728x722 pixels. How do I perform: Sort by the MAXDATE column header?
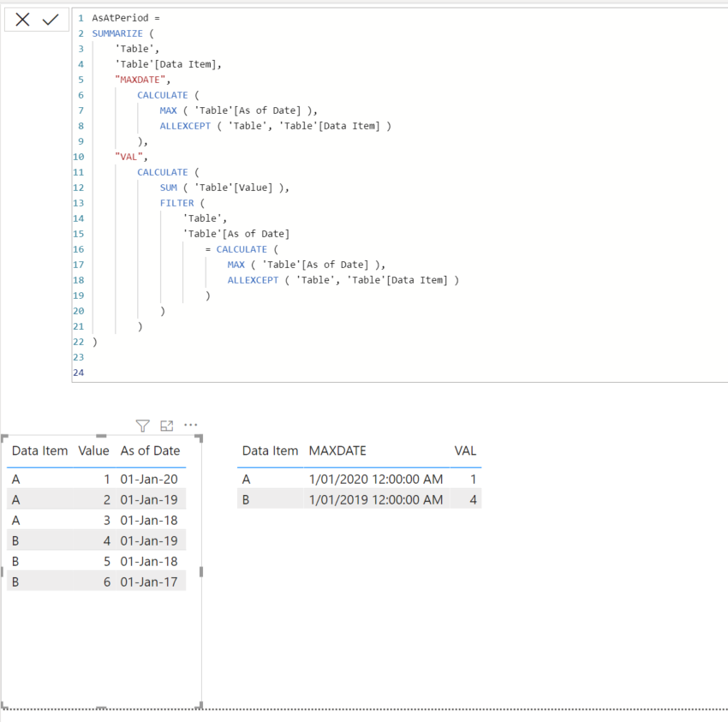click(337, 451)
